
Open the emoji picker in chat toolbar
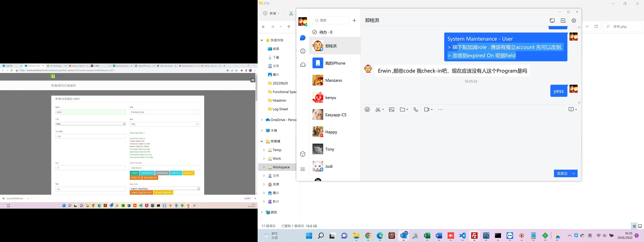(367, 109)
